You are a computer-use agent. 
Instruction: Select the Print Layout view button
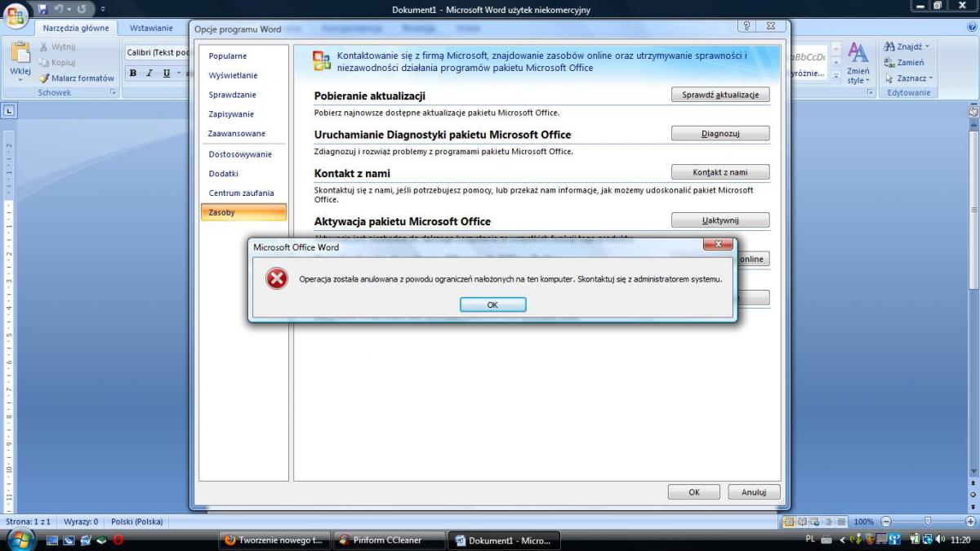pos(789,522)
